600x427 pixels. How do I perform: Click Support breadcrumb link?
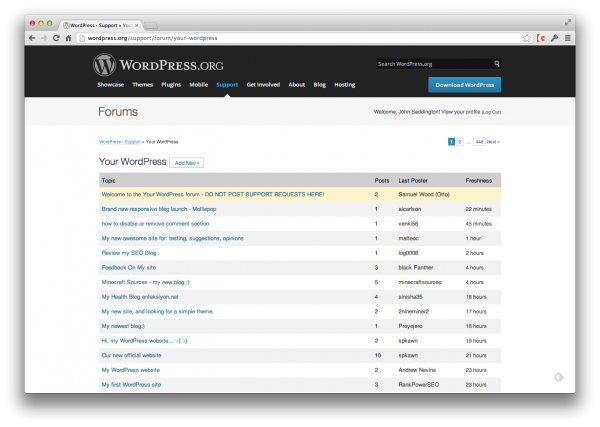[x=133, y=142]
